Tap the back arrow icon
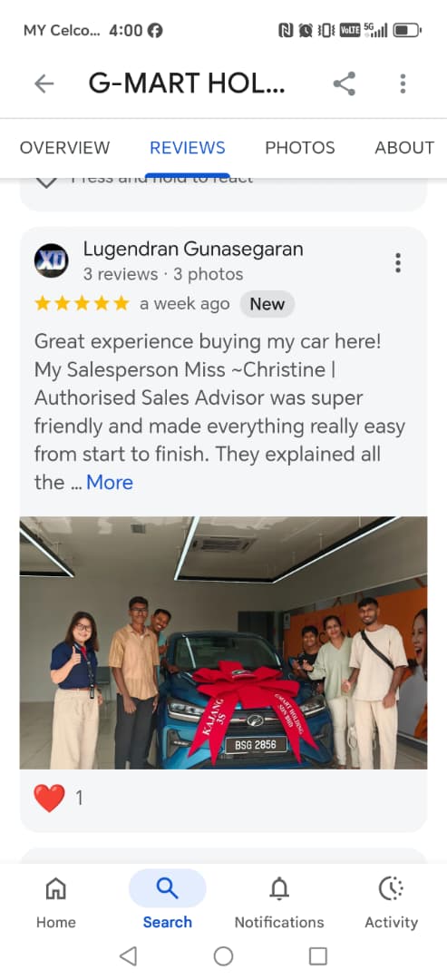The height and width of the screenshot is (980, 447). pyautogui.click(x=44, y=83)
